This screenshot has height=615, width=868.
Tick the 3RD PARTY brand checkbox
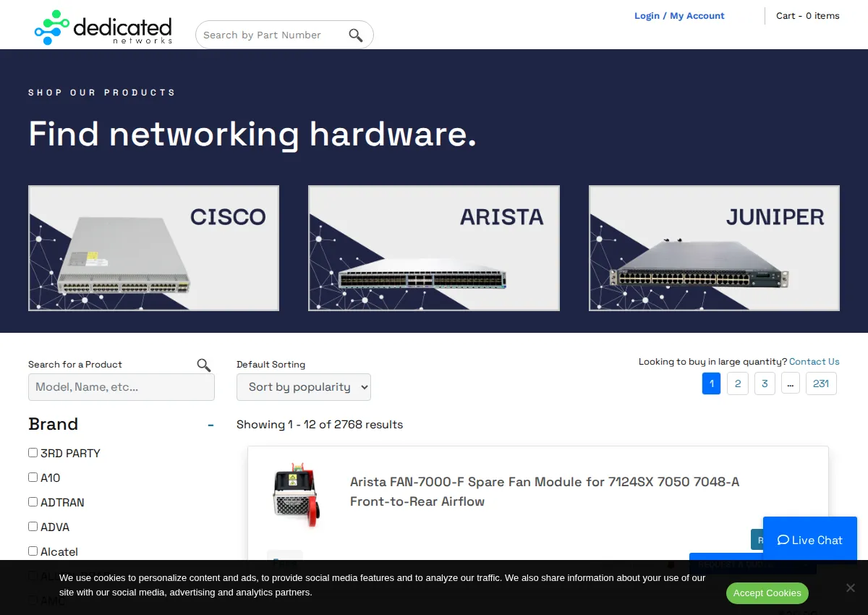[x=33, y=453]
